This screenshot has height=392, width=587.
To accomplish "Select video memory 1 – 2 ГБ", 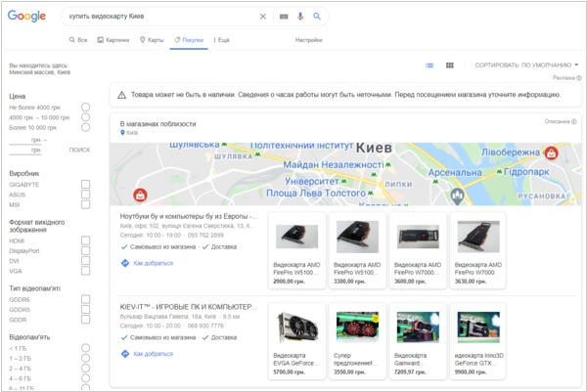I will 86,358.
